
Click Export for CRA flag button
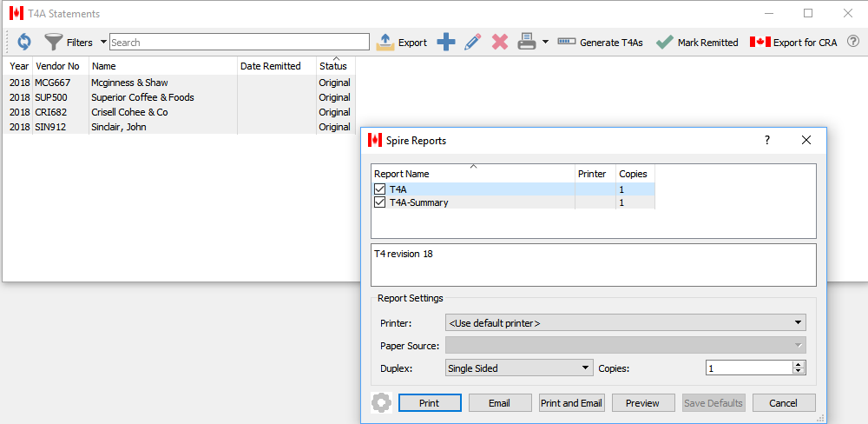pyautogui.click(x=793, y=42)
